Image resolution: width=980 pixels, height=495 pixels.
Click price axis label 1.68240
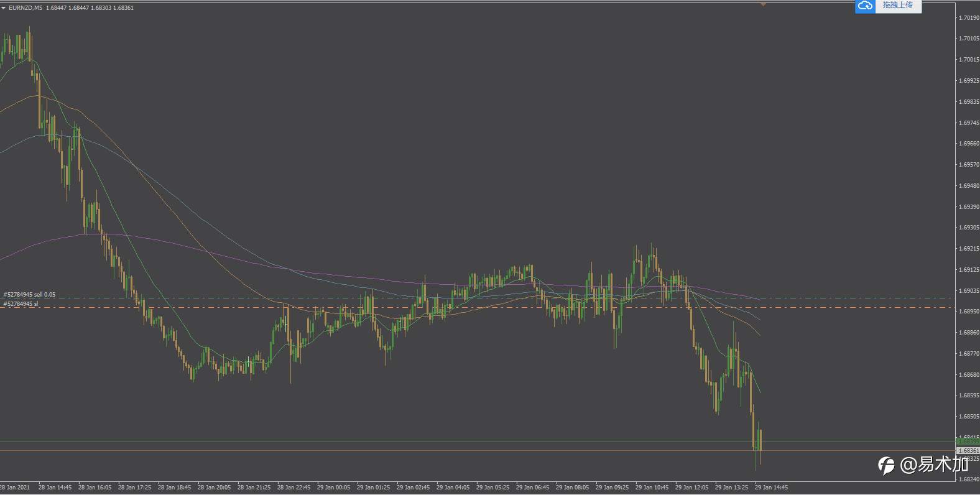tap(969, 479)
